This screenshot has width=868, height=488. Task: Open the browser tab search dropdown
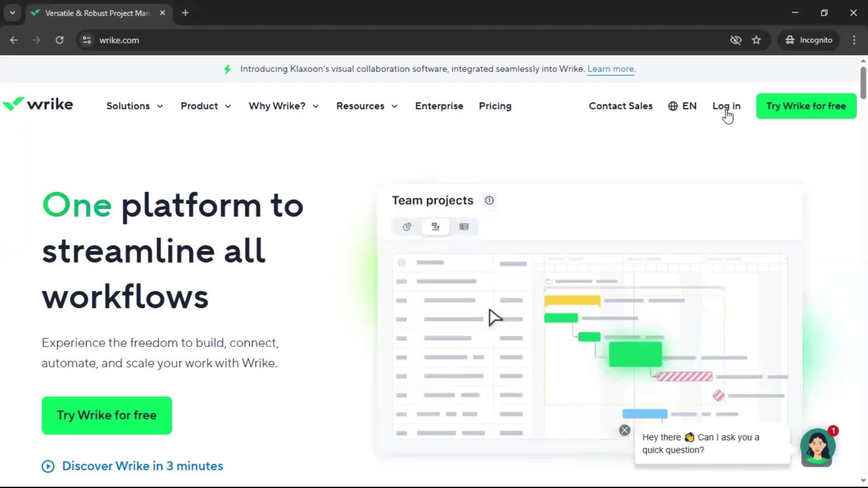[x=13, y=13]
